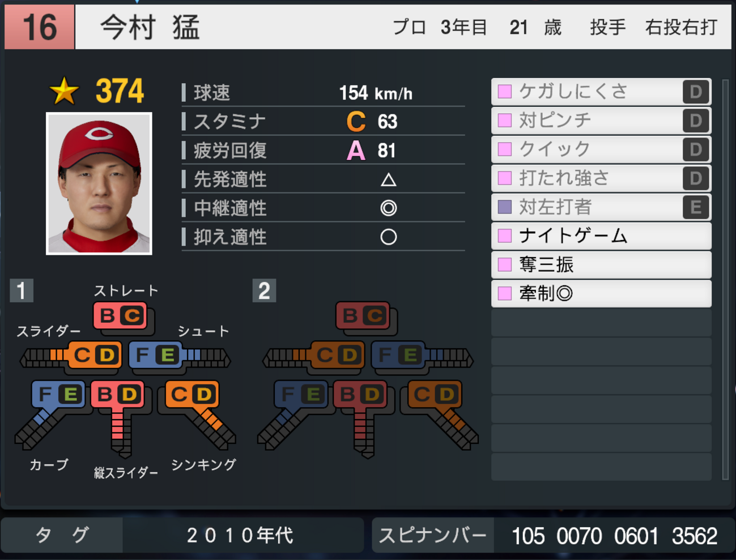Click the player portrait thumbnail
The image size is (736, 560).
coord(99,183)
